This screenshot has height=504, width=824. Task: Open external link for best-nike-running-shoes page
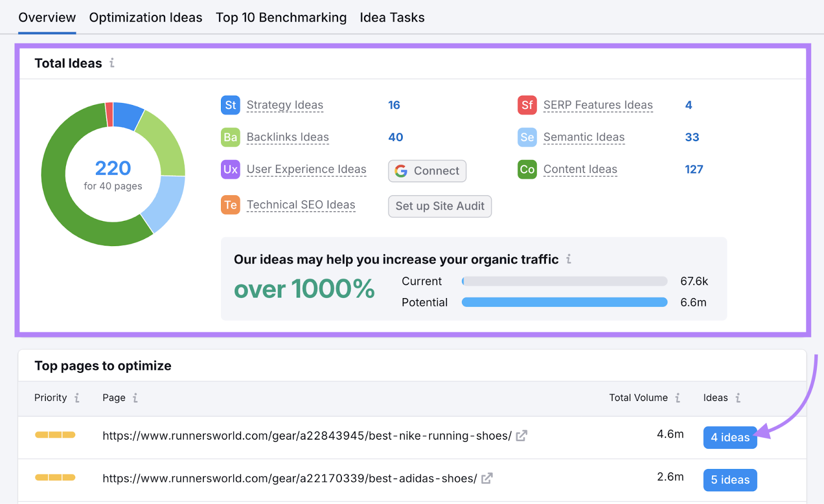tap(522, 435)
